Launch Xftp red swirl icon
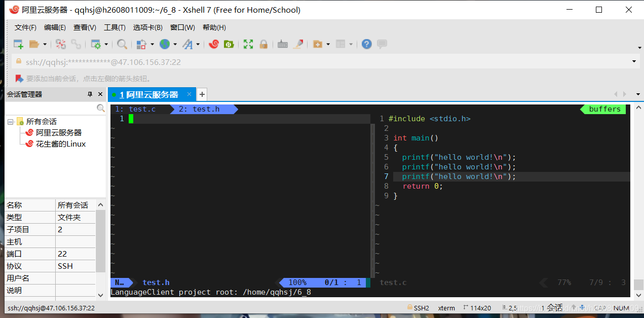Viewport: 644px width, 318px height. pos(213,44)
